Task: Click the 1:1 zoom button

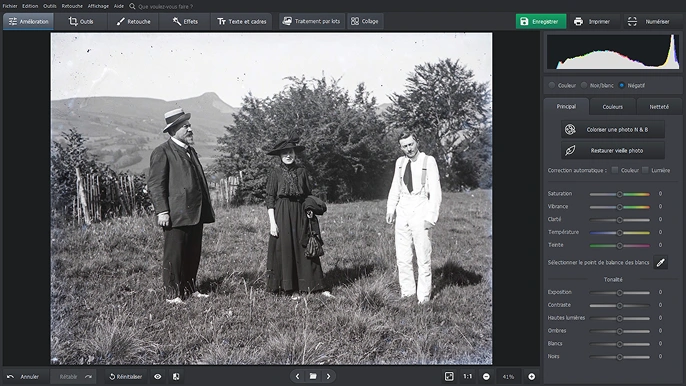Action: pos(468,376)
